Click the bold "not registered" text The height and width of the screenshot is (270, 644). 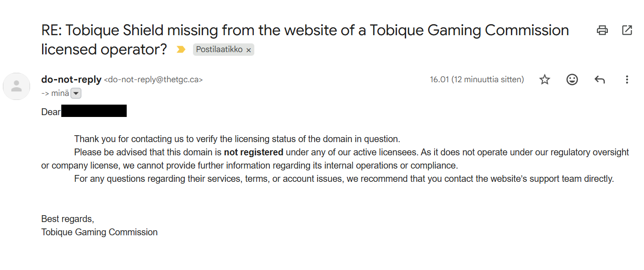click(253, 152)
